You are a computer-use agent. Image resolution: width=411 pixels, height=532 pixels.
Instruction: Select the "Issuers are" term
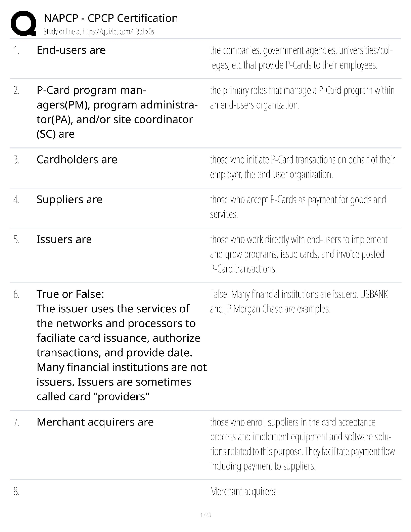tap(64, 239)
